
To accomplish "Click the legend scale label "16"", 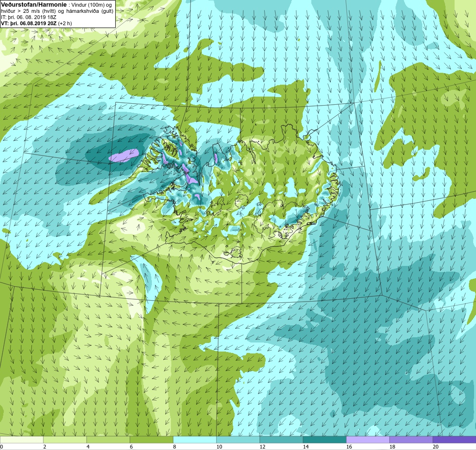I will pos(349,447).
